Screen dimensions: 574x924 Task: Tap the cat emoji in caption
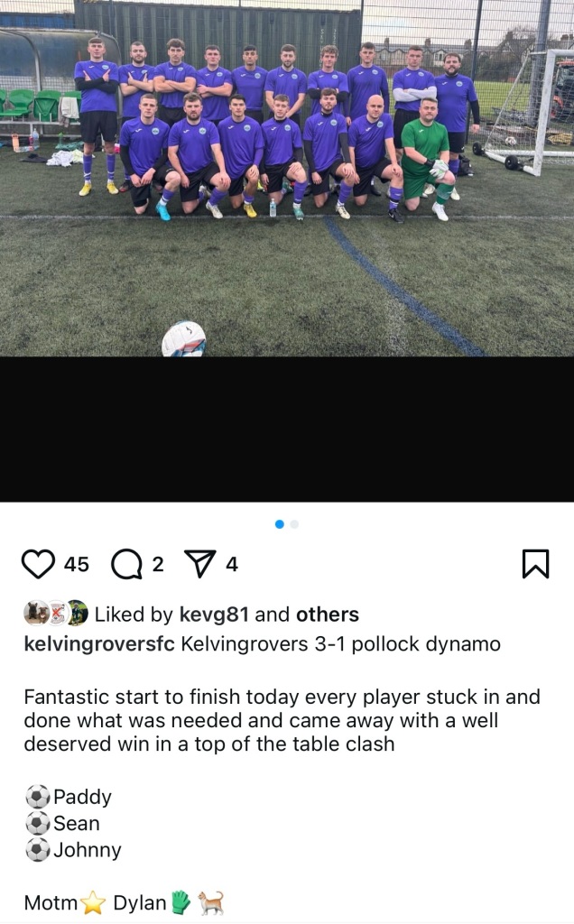210,902
